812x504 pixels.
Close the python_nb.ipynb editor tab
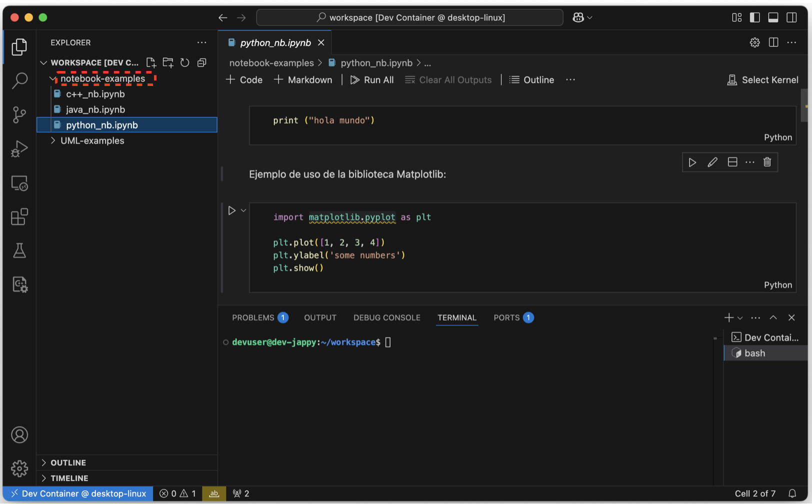[321, 43]
